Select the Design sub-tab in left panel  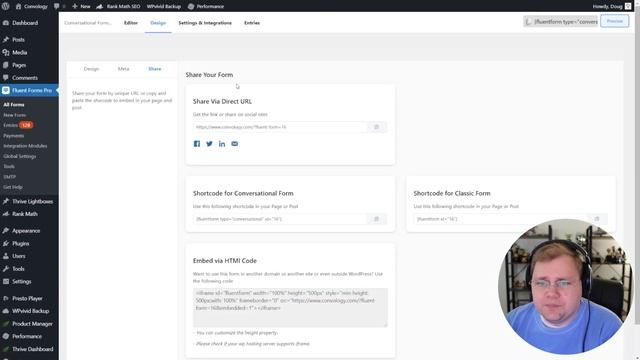pos(91,69)
